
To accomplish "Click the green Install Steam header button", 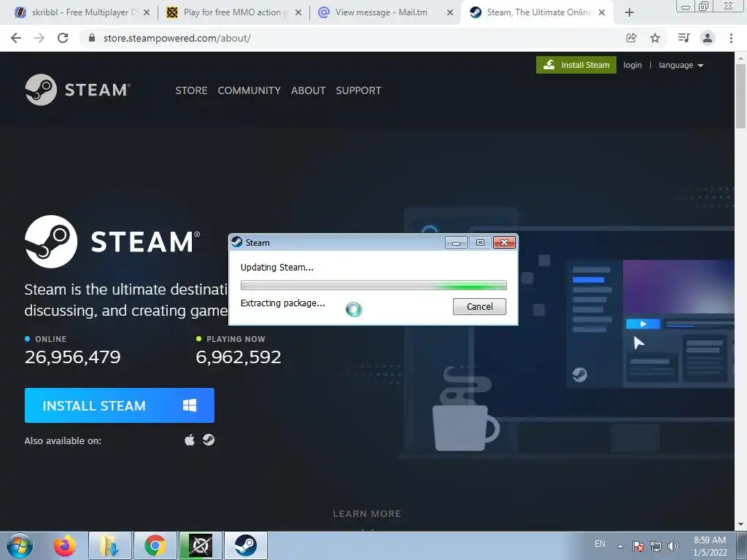I will [x=576, y=65].
